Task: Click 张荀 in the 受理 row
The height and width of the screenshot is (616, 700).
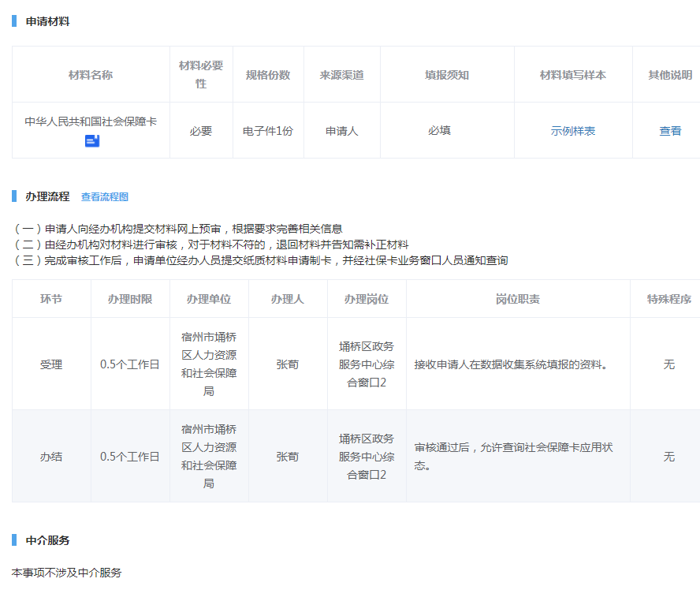Action: 288,364
